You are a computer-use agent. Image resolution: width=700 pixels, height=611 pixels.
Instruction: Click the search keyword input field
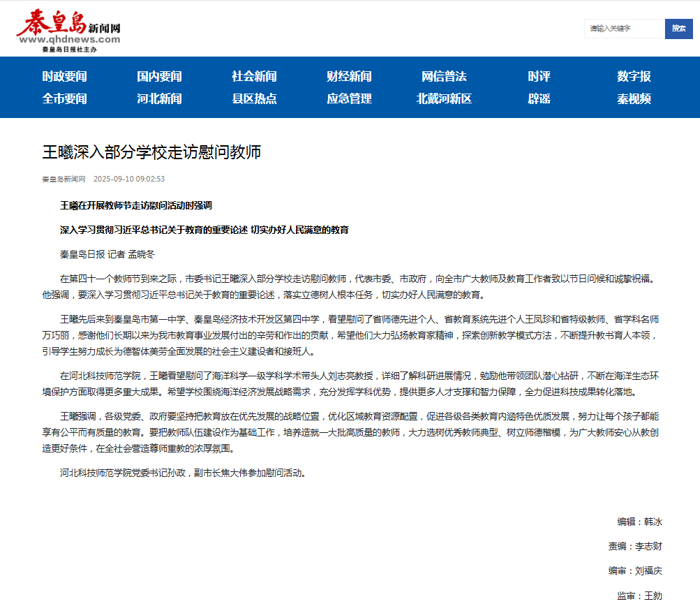tap(624, 29)
